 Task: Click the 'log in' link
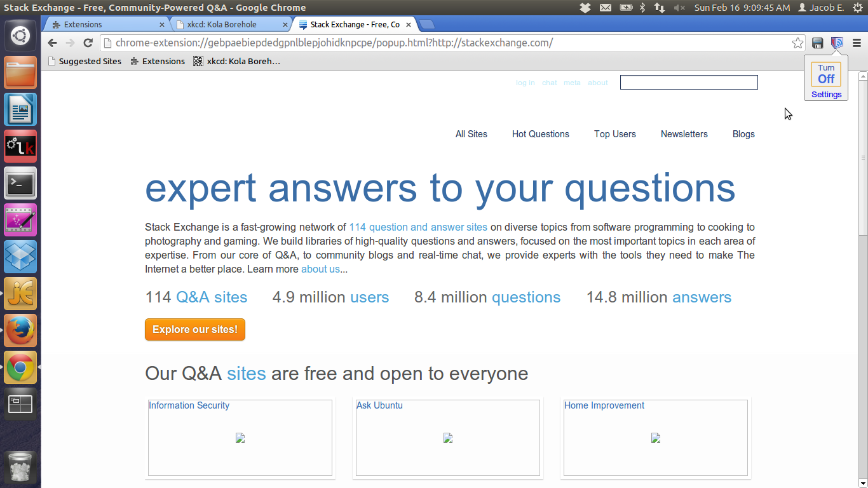pyautogui.click(x=526, y=83)
